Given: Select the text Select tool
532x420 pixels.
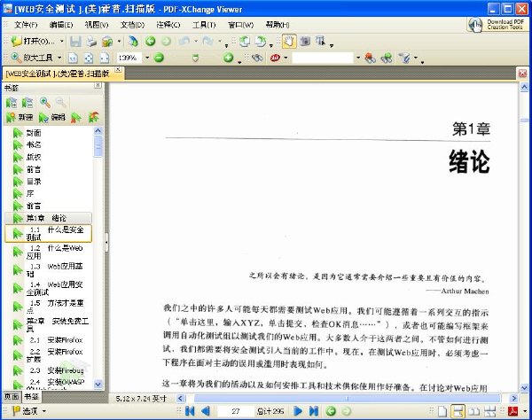Looking at the screenshot, I should click(320, 42).
